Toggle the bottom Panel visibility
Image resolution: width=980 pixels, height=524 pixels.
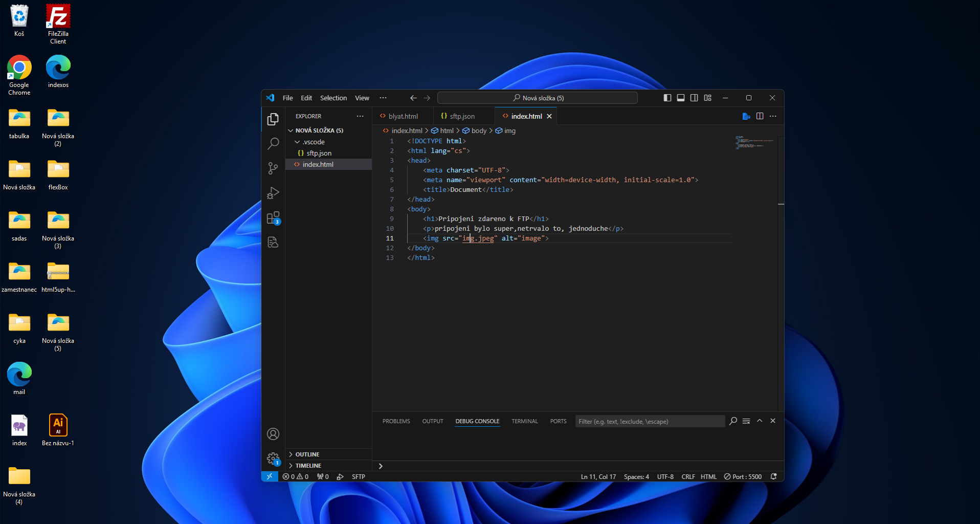pyautogui.click(x=681, y=98)
